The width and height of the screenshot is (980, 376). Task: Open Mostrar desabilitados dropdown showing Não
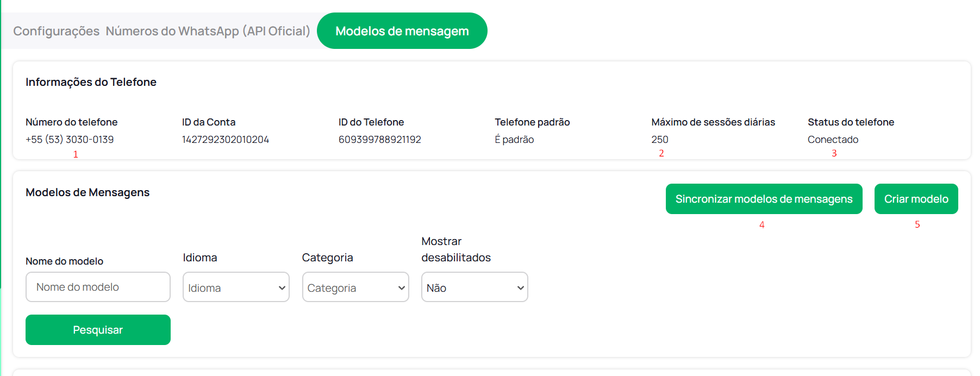click(475, 287)
